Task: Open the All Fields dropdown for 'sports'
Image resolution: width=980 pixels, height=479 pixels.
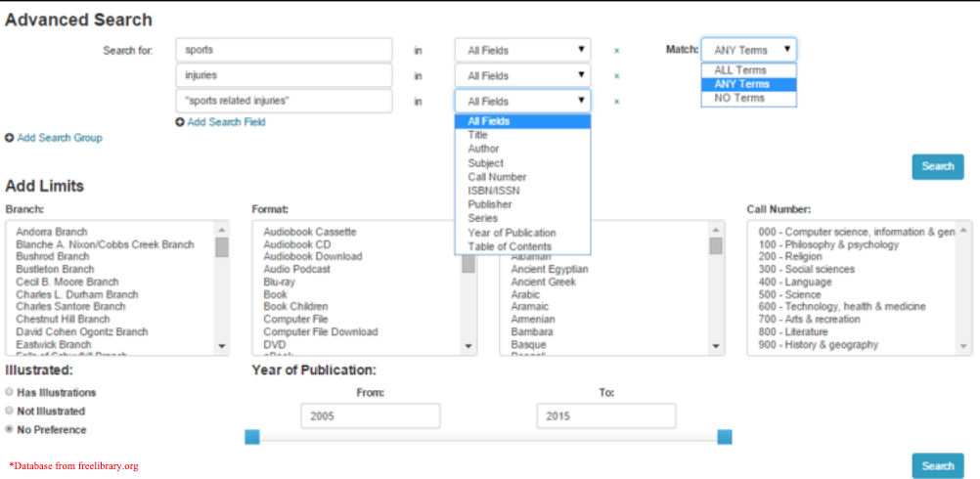Action: coord(522,50)
